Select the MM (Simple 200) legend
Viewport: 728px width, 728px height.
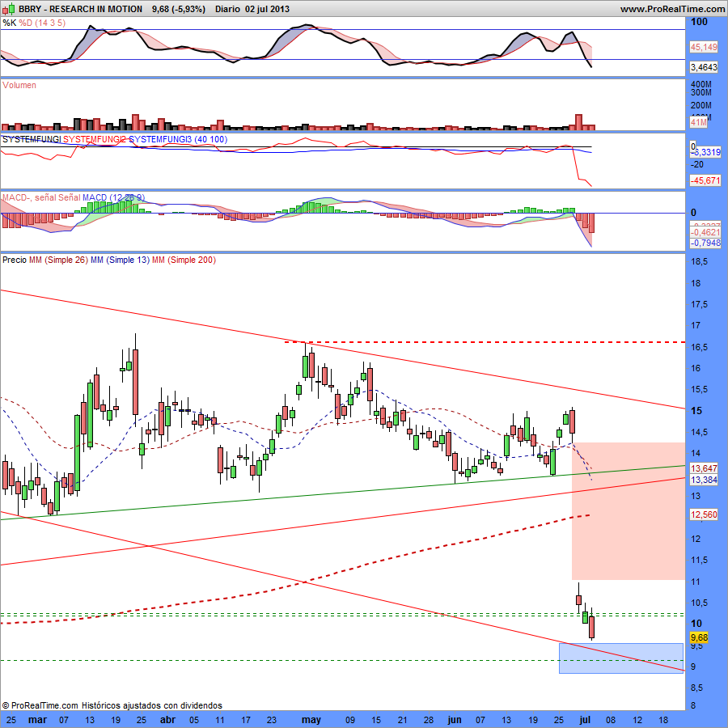click(x=184, y=260)
